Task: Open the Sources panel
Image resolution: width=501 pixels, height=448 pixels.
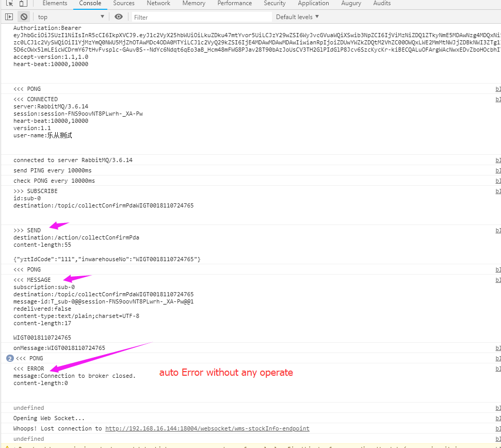Action: 124,4
